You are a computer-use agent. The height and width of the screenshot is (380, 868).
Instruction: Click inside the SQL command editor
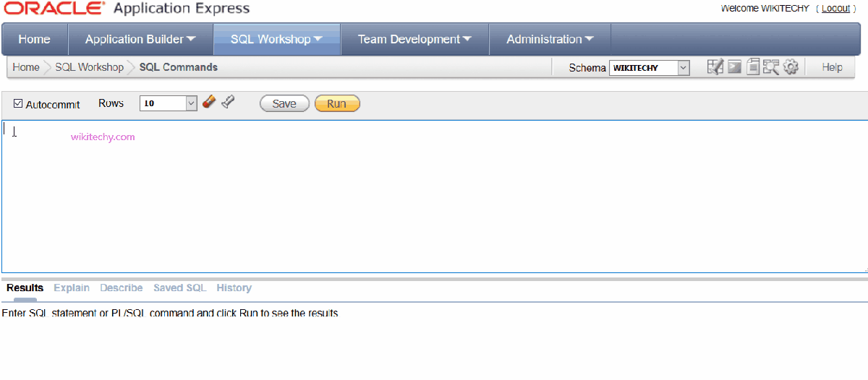coord(434,197)
